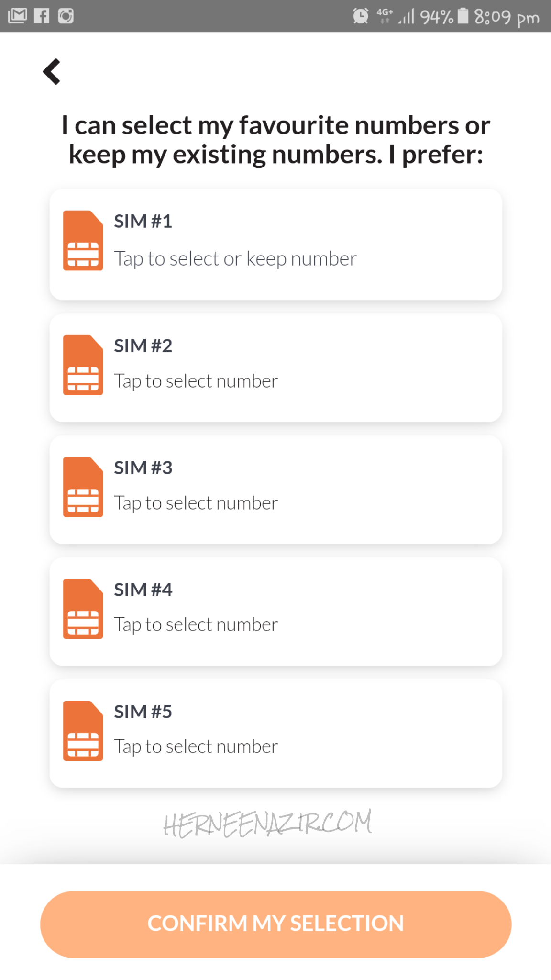Tap the battery status icon
The width and height of the screenshot is (551, 980).
[x=463, y=16]
